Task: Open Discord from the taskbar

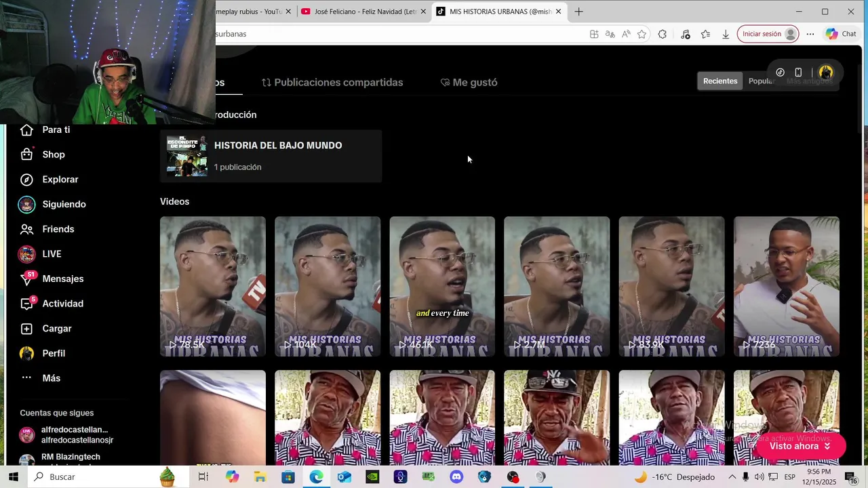Action: point(456,476)
